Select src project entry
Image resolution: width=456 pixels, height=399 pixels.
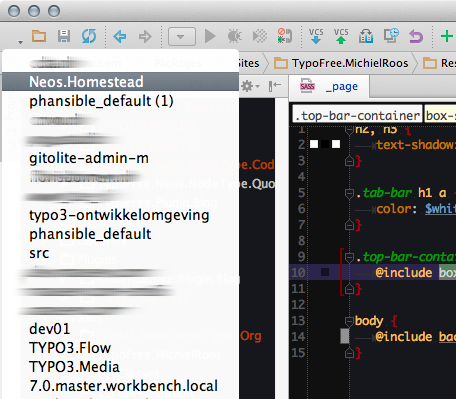point(120,253)
